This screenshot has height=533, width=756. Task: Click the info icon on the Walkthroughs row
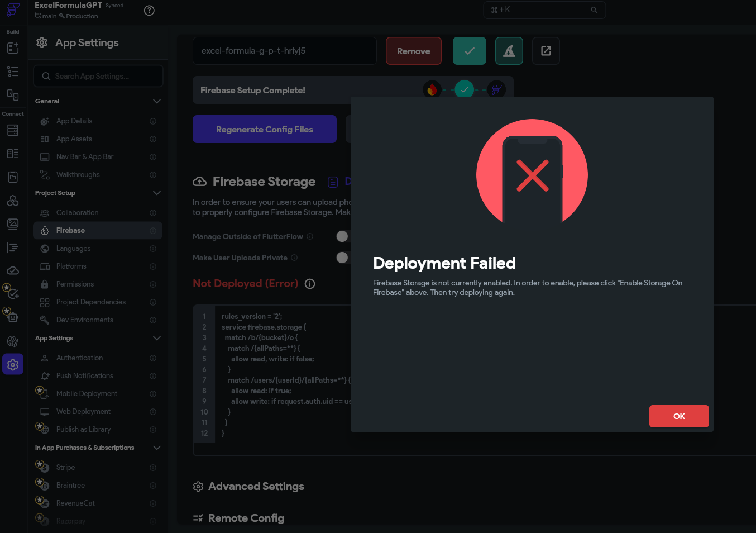point(153,175)
